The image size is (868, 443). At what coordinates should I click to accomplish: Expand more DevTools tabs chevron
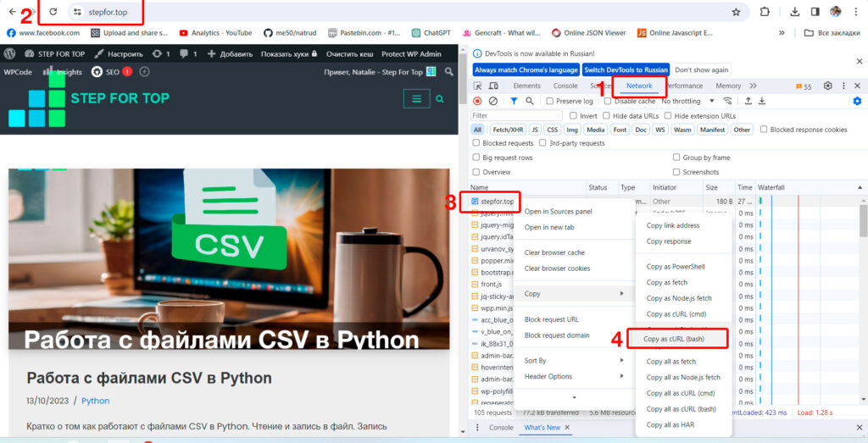point(753,86)
